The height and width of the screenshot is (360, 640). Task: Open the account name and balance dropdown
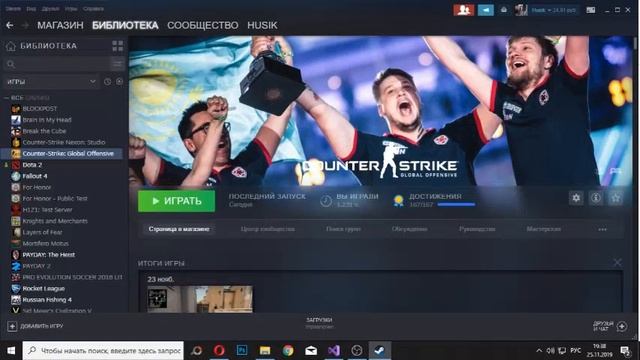coord(554,10)
